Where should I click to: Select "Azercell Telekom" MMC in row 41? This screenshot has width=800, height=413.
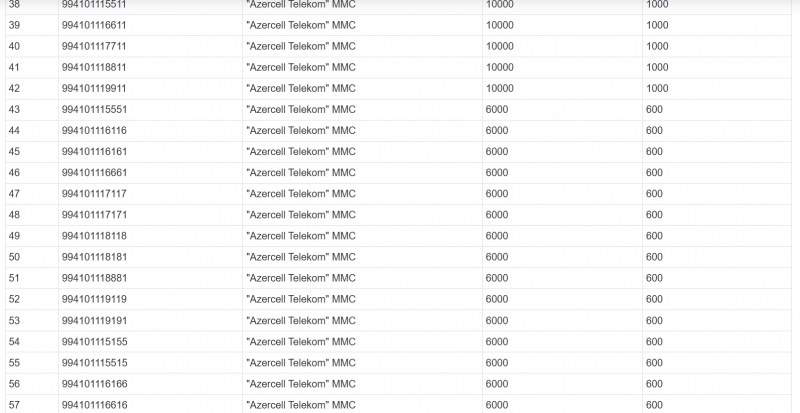(x=301, y=67)
